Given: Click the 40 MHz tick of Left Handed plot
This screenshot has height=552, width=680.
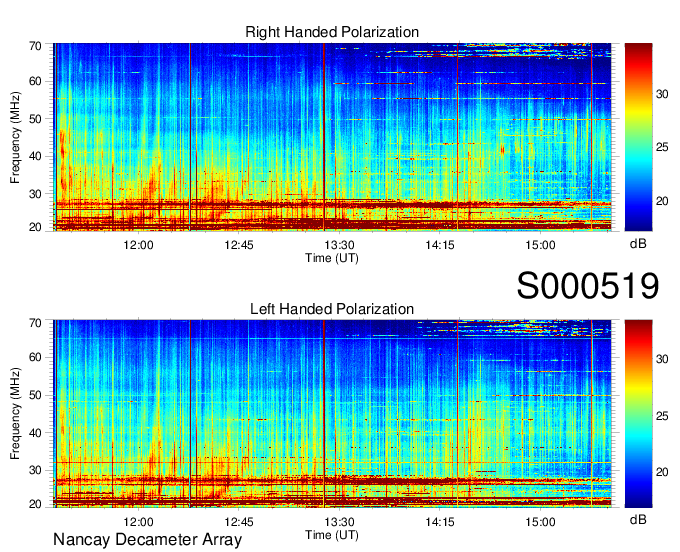Looking at the screenshot, I should 35,433.
